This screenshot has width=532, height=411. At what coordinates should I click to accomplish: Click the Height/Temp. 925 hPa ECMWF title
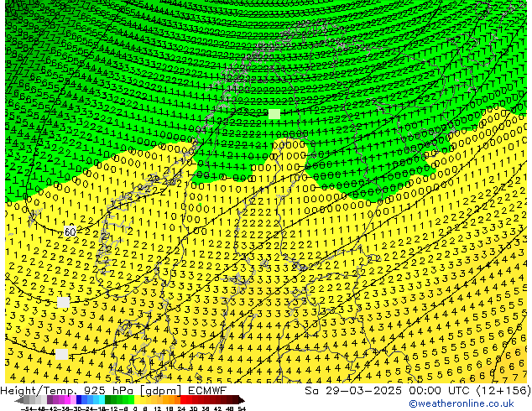point(113,391)
